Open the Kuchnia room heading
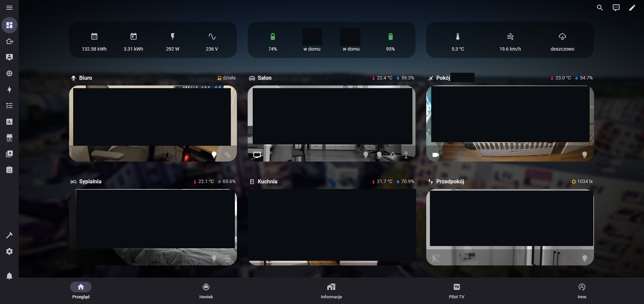Screen dimensions: 644x304 (x=263, y=181)
